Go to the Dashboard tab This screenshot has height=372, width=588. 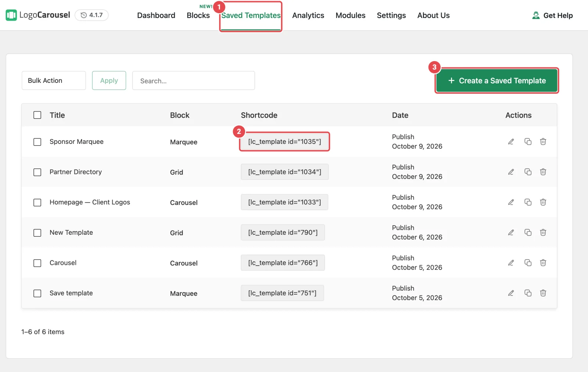156,15
